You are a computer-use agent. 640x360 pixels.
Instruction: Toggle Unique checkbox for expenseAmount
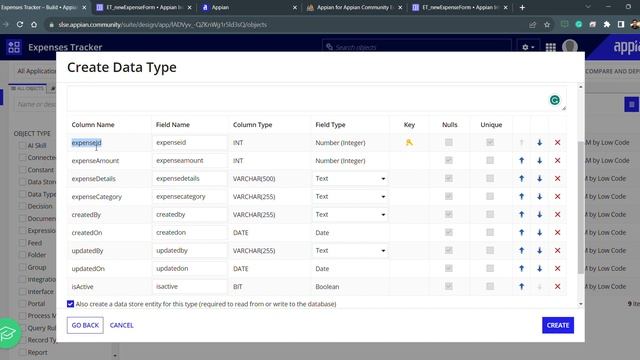click(x=490, y=160)
